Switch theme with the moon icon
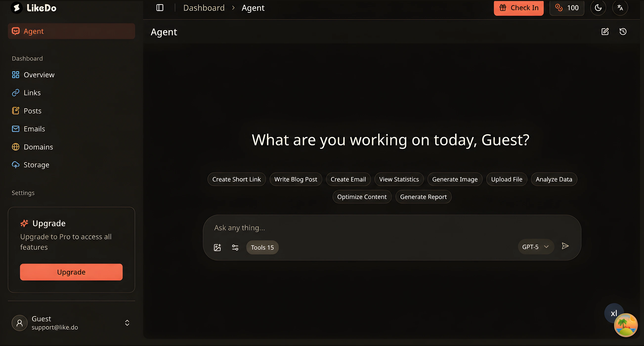This screenshot has height=346, width=644. 598,8
